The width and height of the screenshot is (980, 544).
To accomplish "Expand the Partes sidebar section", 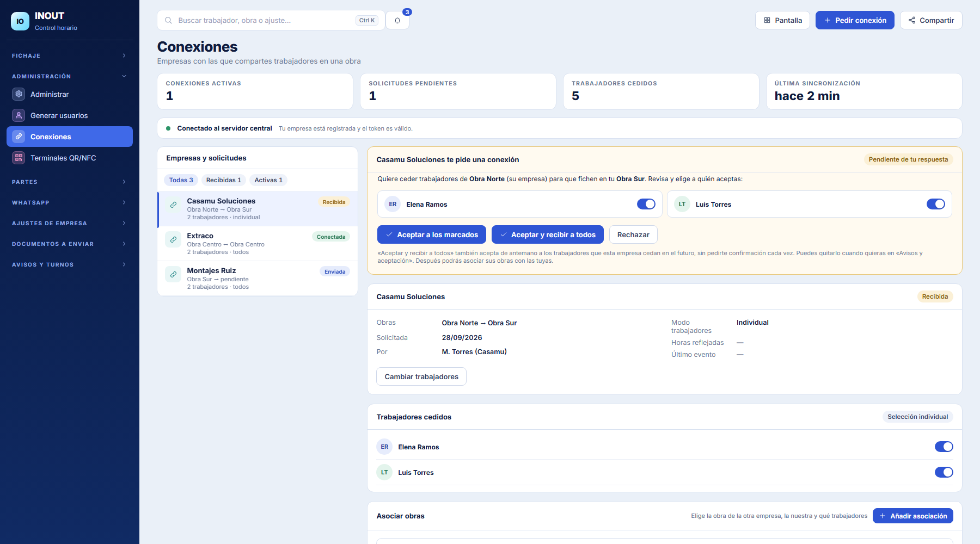I will coord(70,182).
